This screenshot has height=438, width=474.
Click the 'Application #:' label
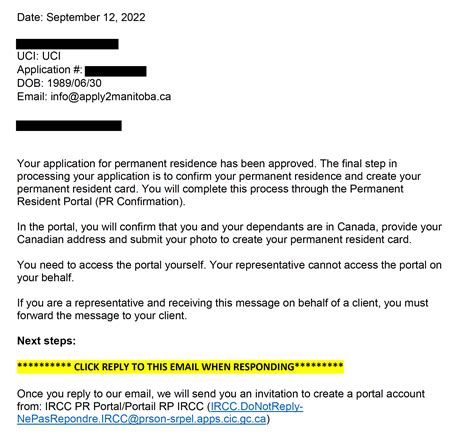tap(49, 70)
